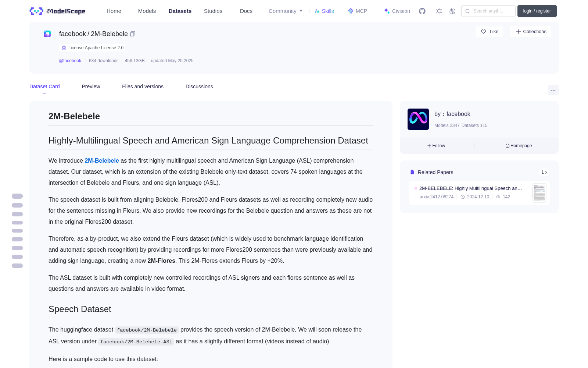Open Studios in navigation
Image resolution: width=588 pixels, height=368 pixels.
tap(213, 11)
